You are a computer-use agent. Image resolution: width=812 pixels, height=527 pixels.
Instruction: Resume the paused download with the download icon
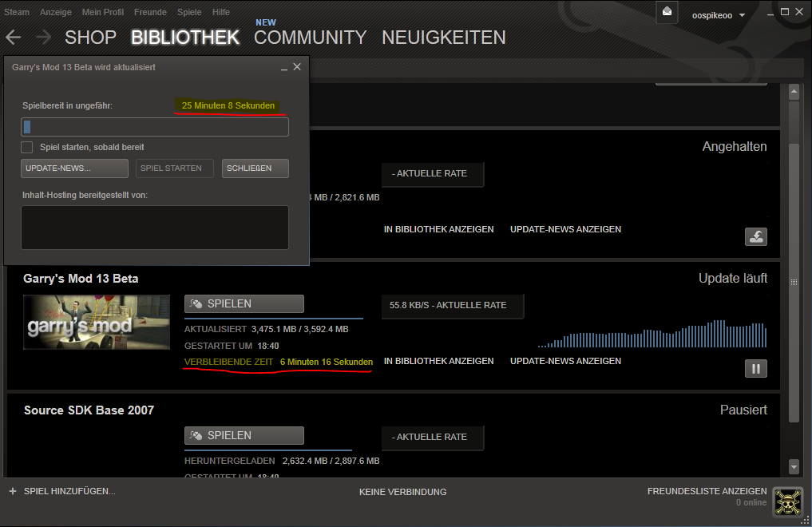(x=755, y=236)
